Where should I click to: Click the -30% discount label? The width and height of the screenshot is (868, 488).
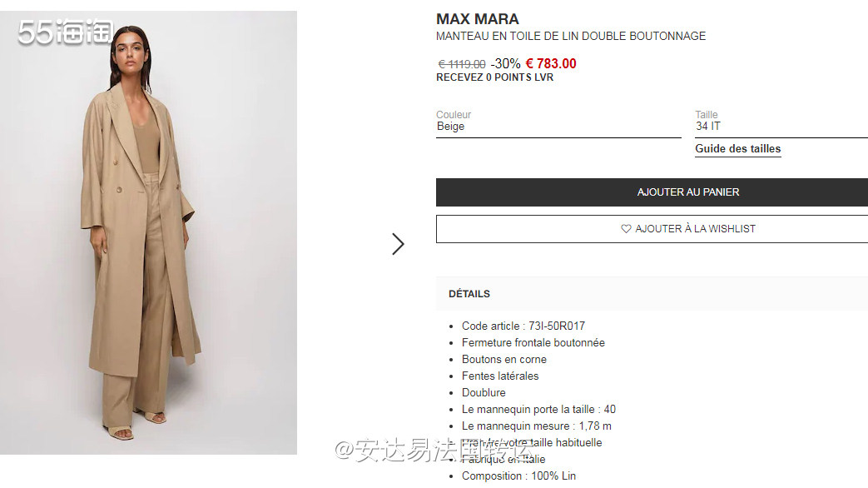[x=505, y=63]
